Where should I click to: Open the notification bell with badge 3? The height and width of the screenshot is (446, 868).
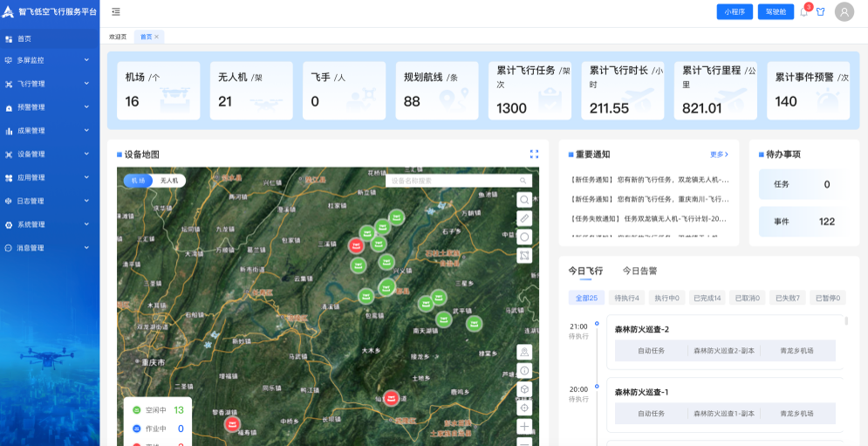pyautogui.click(x=803, y=11)
